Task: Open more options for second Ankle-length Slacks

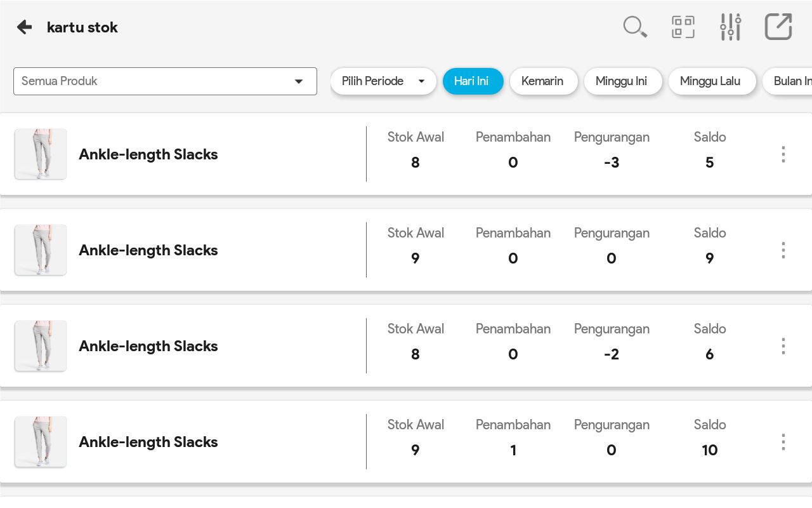Action: click(x=783, y=250)
